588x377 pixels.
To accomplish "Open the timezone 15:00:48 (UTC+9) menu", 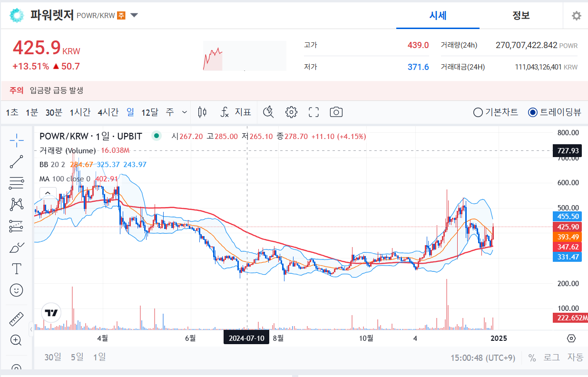I will (x=483, y=357).
